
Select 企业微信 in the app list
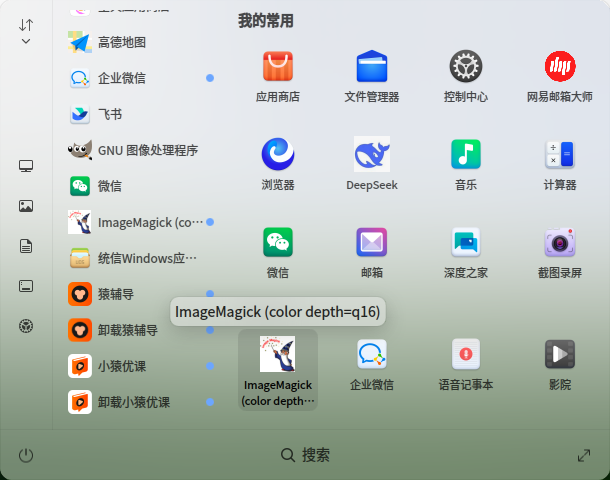coord(140,78)
